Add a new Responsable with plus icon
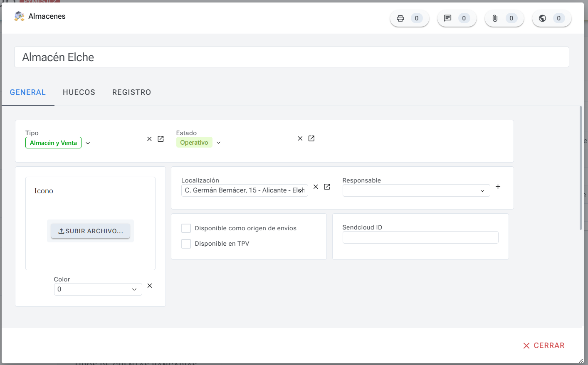This screenshot has width=588, height=365. [x=498, y=187]
